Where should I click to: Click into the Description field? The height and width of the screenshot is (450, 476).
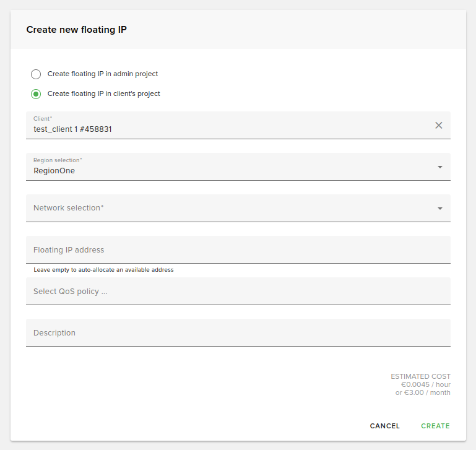(x=238, y=333)
